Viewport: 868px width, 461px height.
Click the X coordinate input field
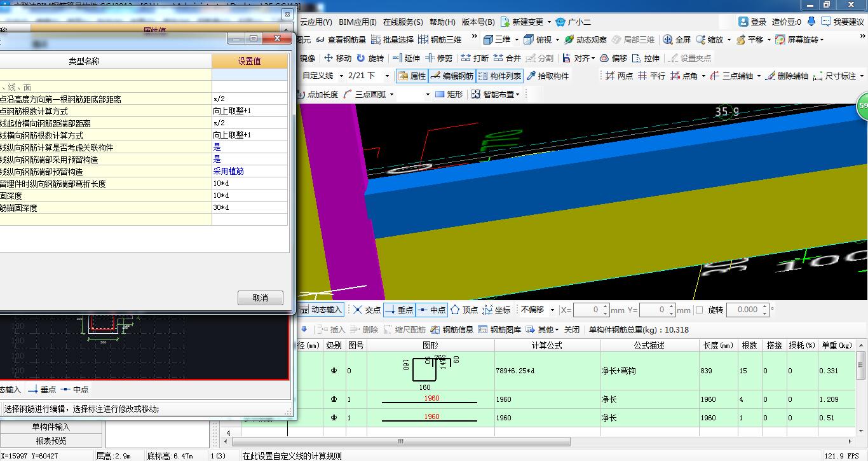[591, 310]
